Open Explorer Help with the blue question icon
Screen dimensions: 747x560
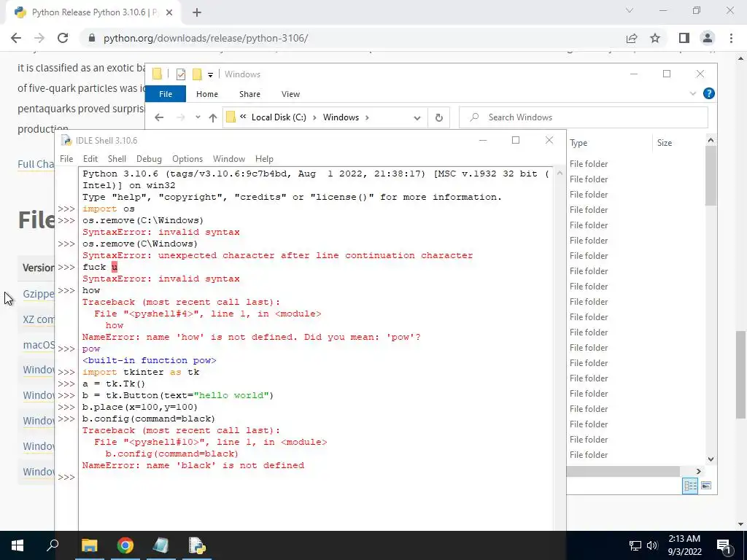pyautogui.click(x=709, y=93)
